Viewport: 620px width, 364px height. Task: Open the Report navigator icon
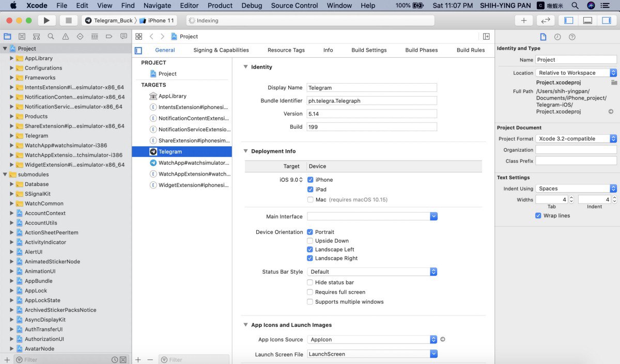123,37
